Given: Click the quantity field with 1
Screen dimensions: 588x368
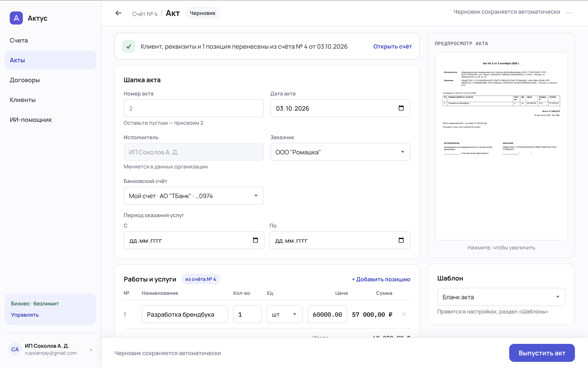Looking at the screenshot, I should pos(247,314).
